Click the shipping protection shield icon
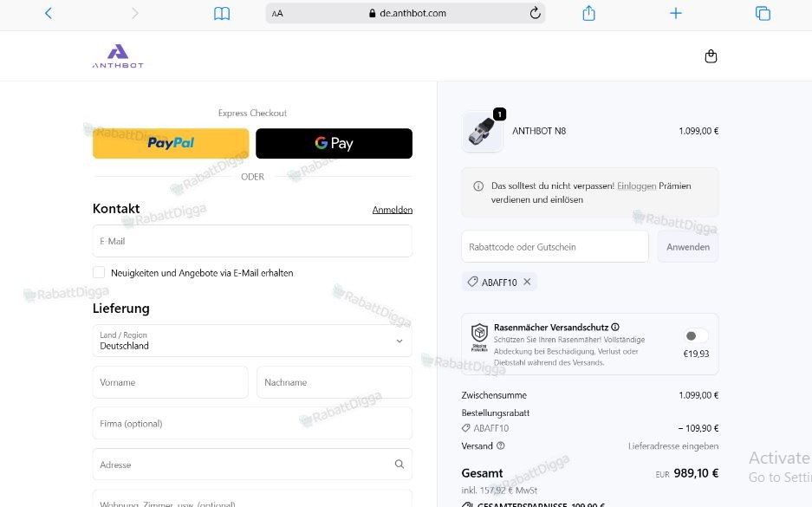Image resolution: width=812 pixels, height=507 pixels. click(x=479, y=336)
